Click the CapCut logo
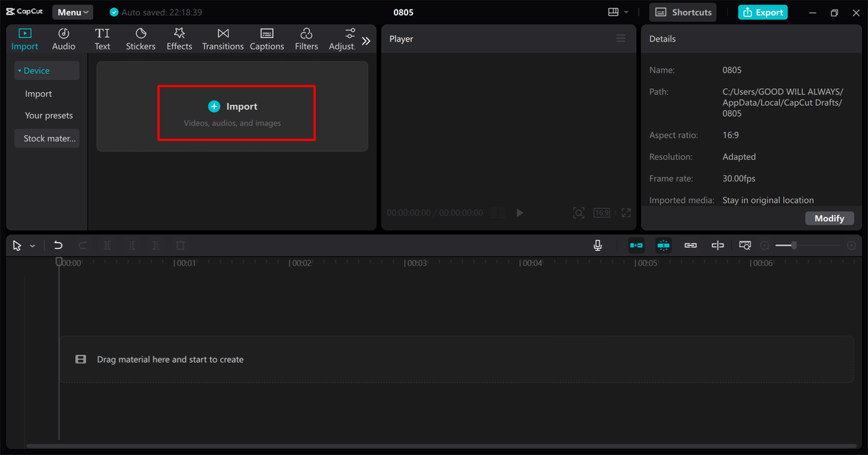 point(24,12)
